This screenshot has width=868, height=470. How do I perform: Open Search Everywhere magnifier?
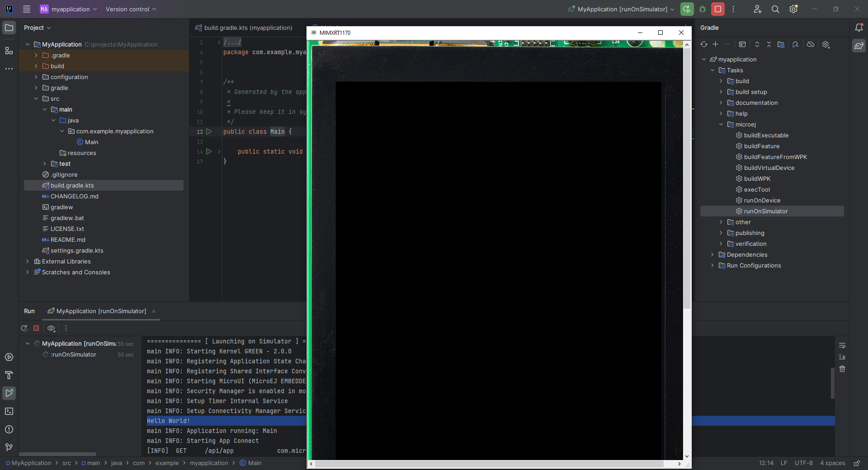point(775,9)
